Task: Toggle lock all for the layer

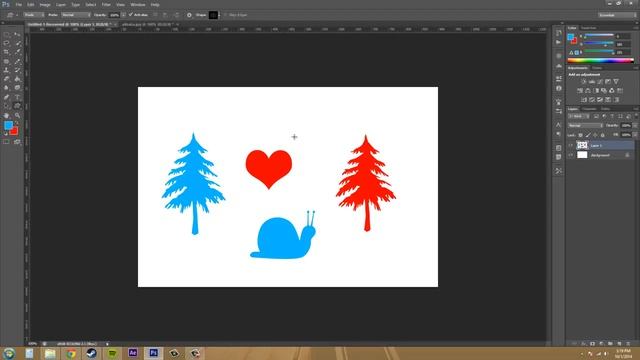Action: 602,135
